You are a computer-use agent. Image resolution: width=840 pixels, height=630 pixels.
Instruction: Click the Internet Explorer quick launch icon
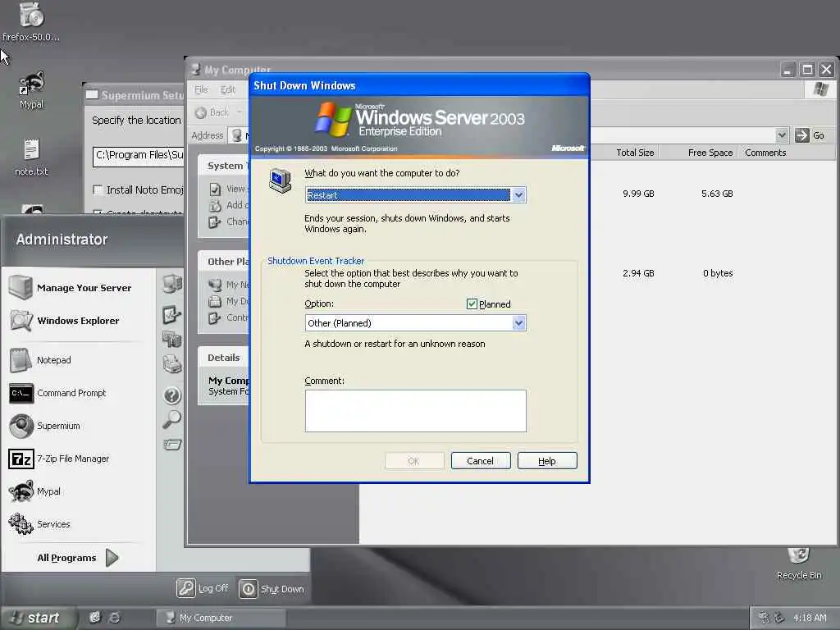[114, 617]
